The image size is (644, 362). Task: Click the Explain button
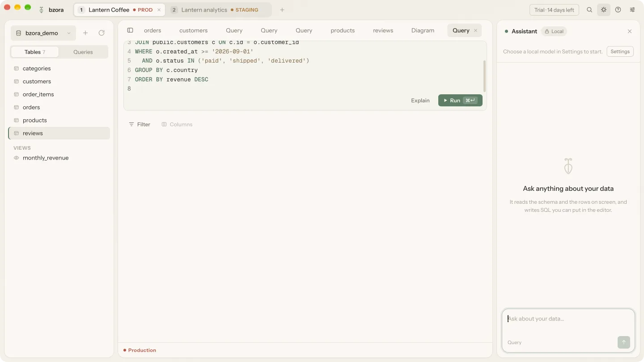tap(420, 101)
